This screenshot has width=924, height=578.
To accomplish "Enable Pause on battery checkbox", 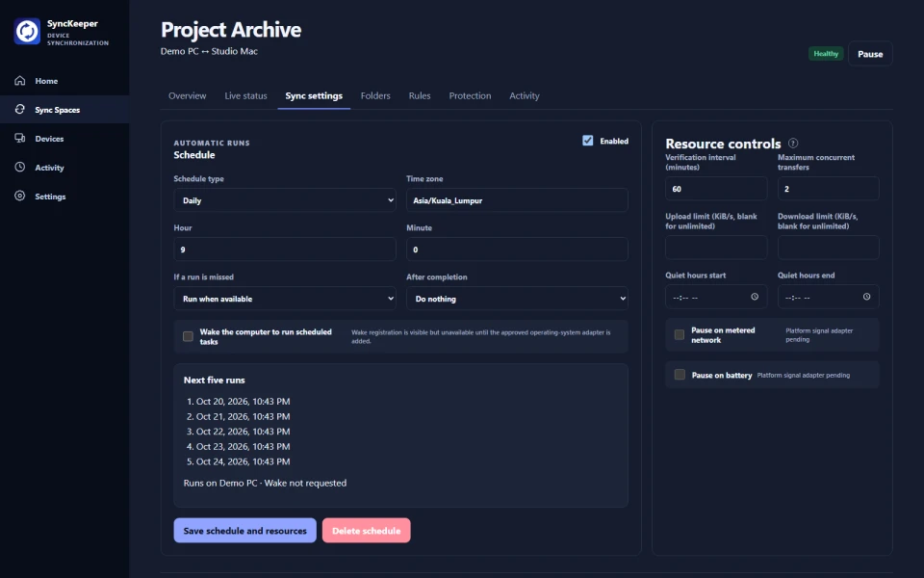I will 680,375.
